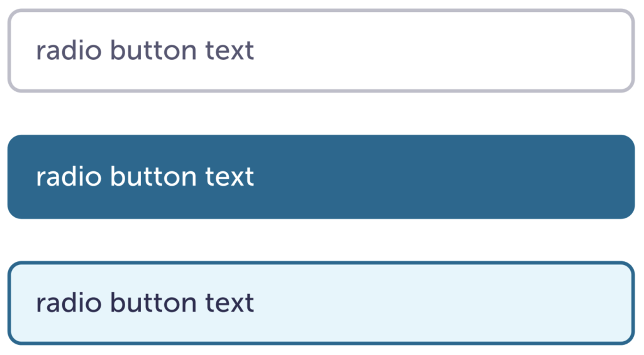Screen dimensions: 644x355
Task: Activate the radio option with dark blue background
Action: pos(321,177)
